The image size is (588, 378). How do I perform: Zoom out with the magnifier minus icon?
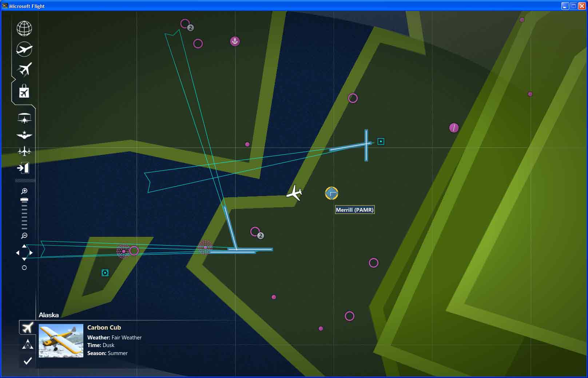pos(24,236)
